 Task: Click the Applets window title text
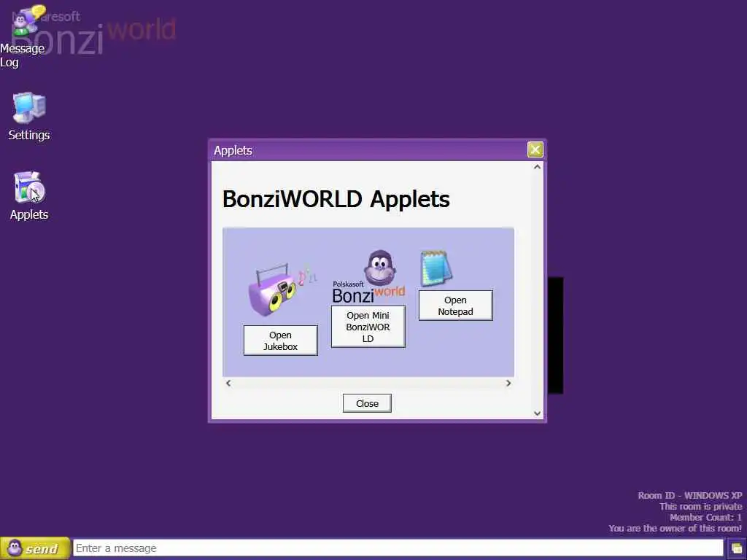(x=233, y=150)
